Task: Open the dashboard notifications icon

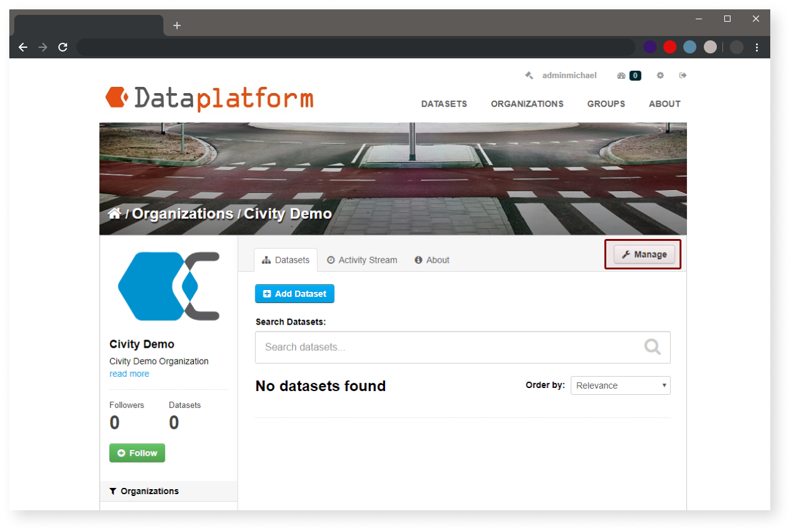Action: click(x=621, y=76)
